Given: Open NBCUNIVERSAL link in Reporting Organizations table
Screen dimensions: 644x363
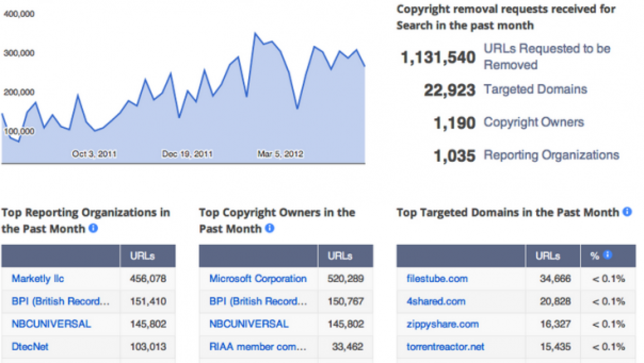Looking at the screenshot, I should tap(51, 324).
